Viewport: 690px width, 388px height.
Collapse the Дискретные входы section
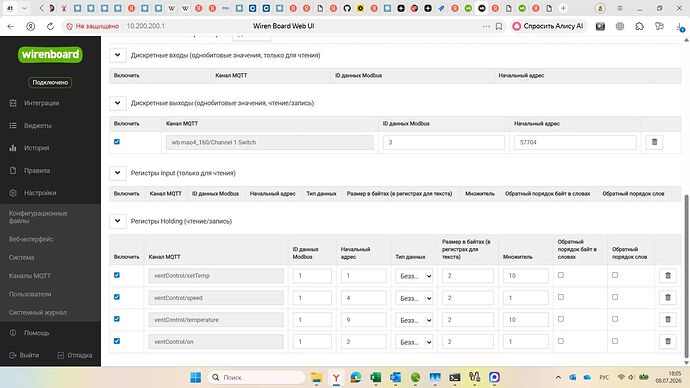pyautogui.click(x=117, y=55)
